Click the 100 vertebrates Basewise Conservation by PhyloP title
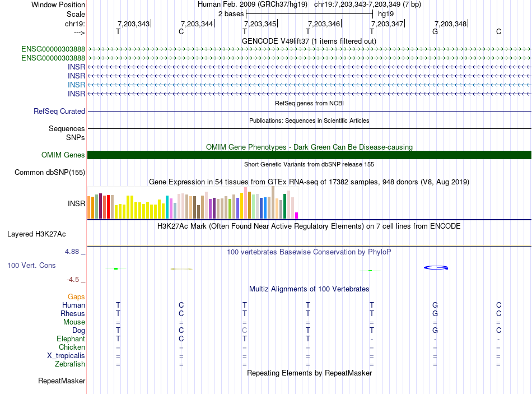 (x=309, y=252)
